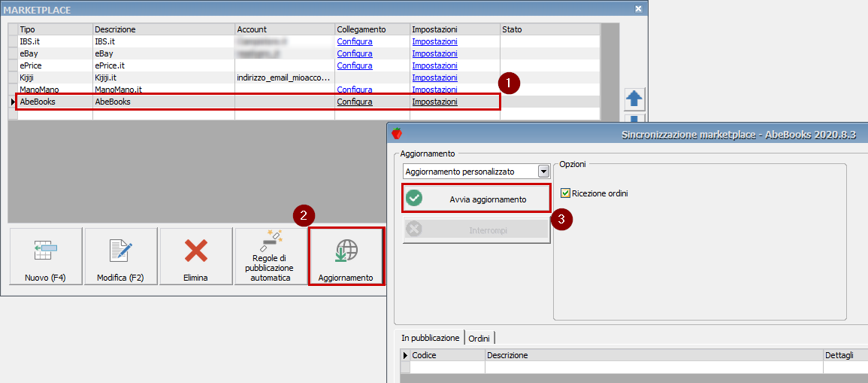Click the Impostazioni column header
The height and width of the screenshot is (383, 868).
click(x=455, y=29)
